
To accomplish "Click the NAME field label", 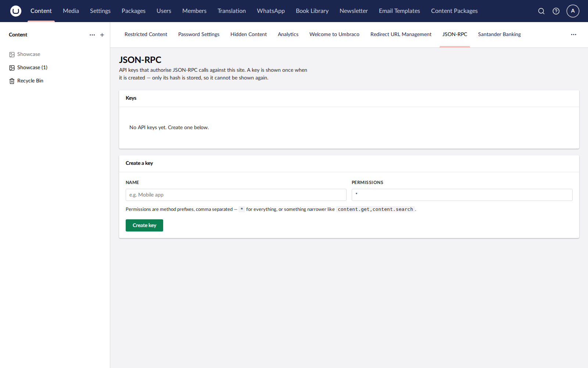I will 132,183.
